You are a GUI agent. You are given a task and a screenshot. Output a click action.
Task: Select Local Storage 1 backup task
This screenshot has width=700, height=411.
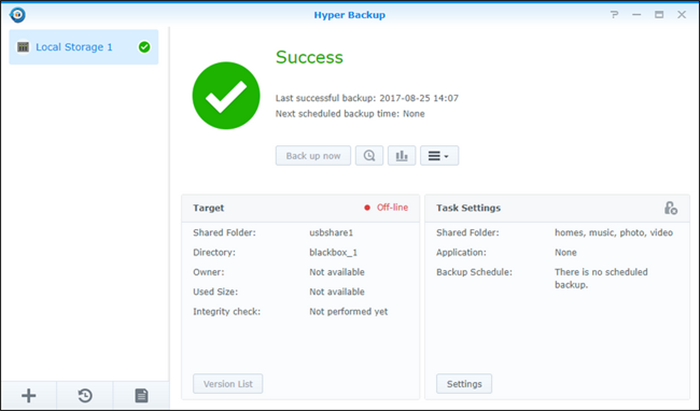point(83,47)
